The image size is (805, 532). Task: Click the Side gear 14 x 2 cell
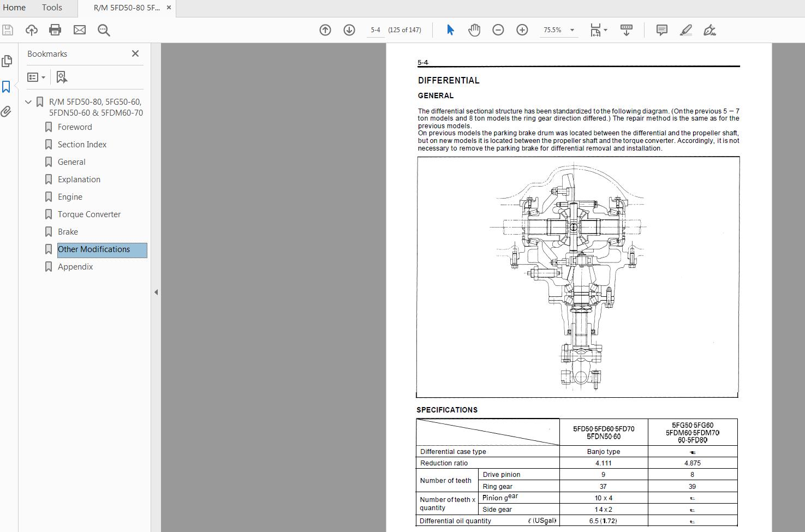[604, 510]
